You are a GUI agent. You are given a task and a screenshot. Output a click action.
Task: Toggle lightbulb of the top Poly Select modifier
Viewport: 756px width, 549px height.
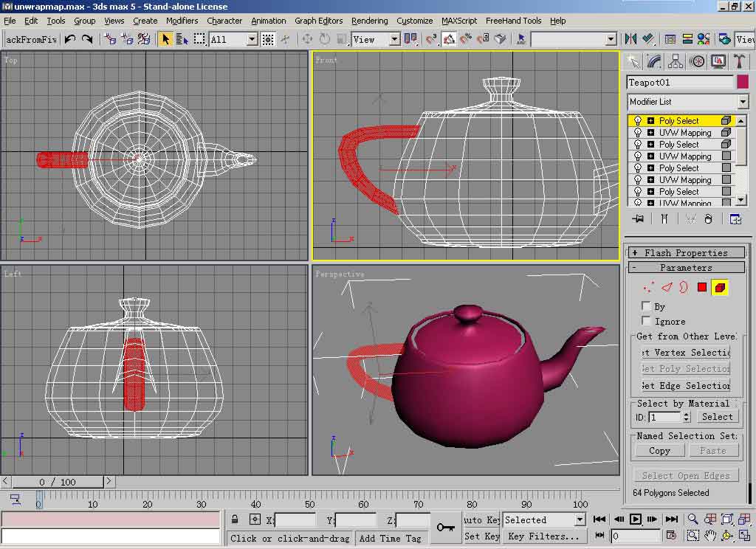[x=638, y=121]
